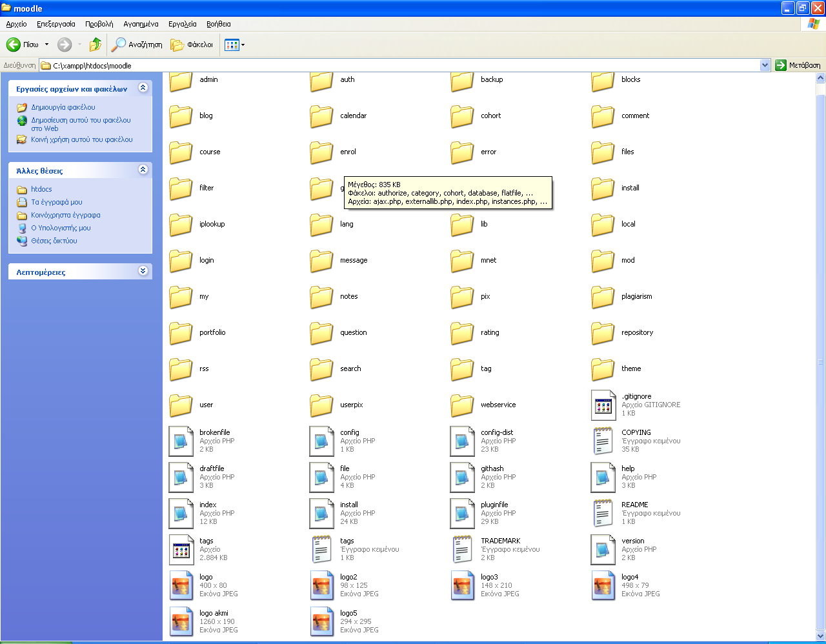Click the address bar path field
Viewport: 826px width, 644px height.
coord(399,65)
